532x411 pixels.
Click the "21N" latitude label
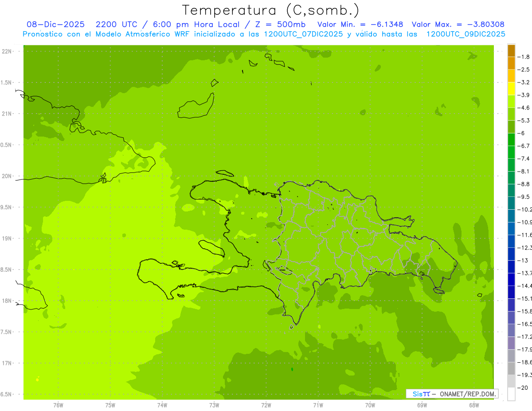pos(7,114)
